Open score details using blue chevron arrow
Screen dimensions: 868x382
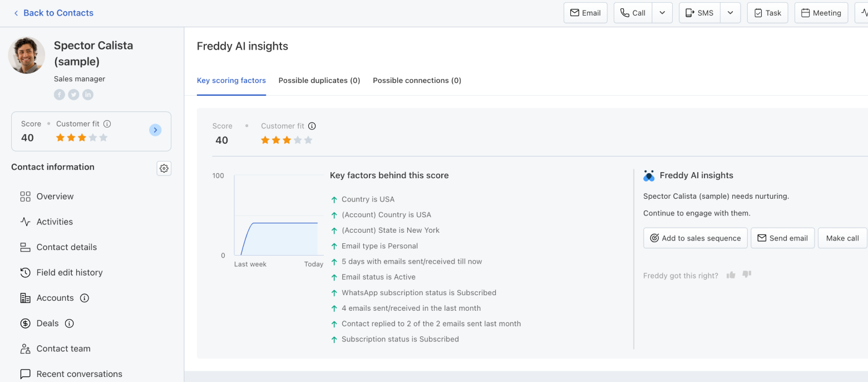point(155,130)
